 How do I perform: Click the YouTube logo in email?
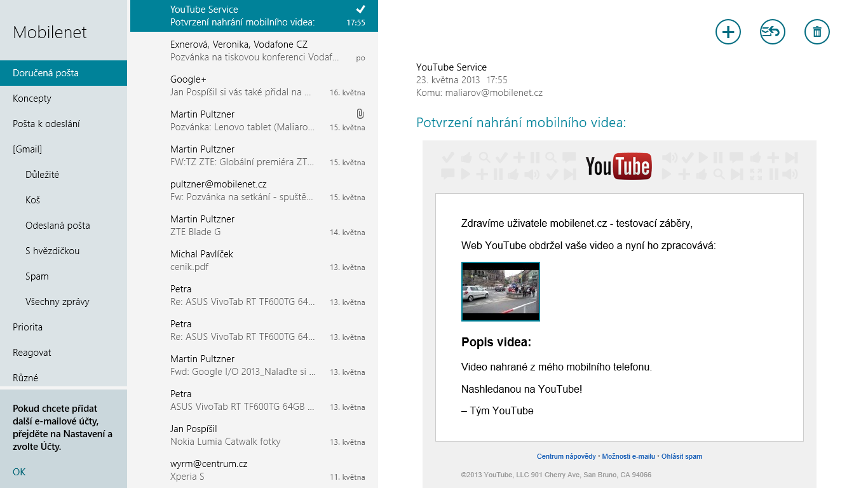618,166
